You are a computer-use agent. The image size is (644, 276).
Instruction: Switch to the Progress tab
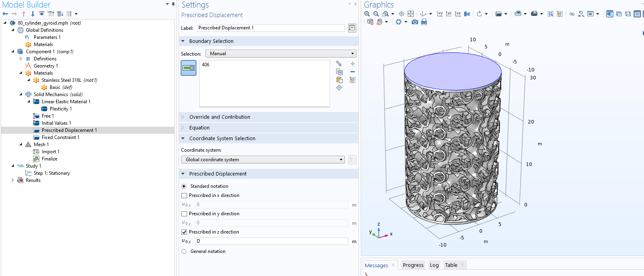413,265
